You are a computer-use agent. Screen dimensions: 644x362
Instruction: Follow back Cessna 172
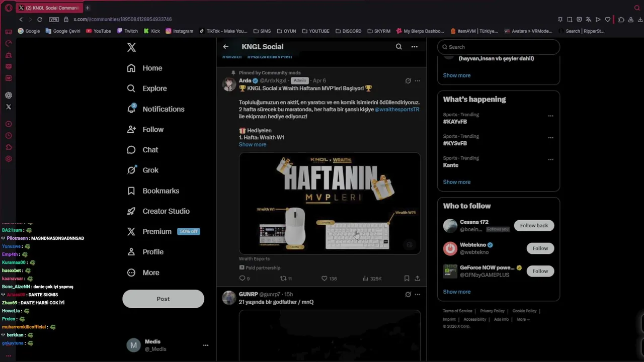pyautogui.click(x=534, y=226)
